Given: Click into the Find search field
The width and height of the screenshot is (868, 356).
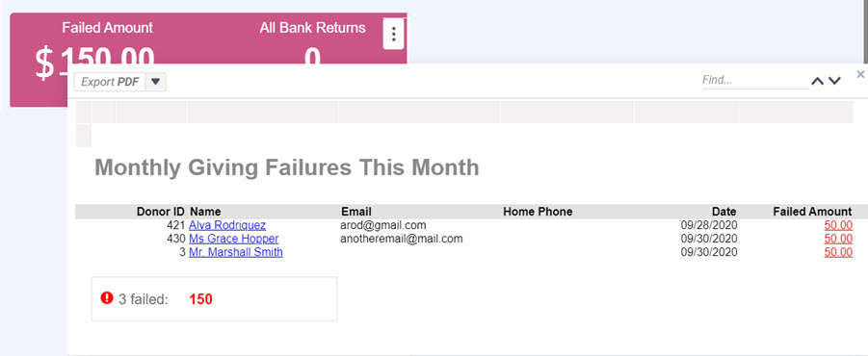Looking at the screenshot, I should [755, 80].
